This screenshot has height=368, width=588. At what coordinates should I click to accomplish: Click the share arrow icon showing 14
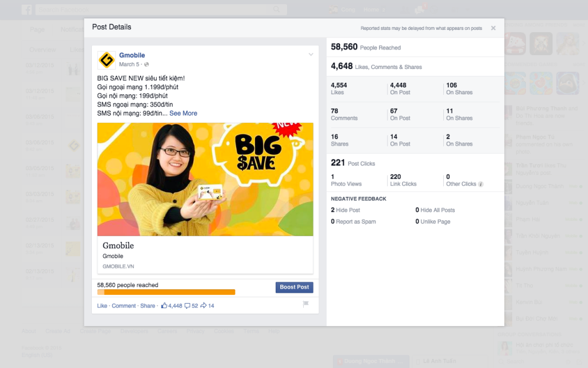tap(203, 306)
